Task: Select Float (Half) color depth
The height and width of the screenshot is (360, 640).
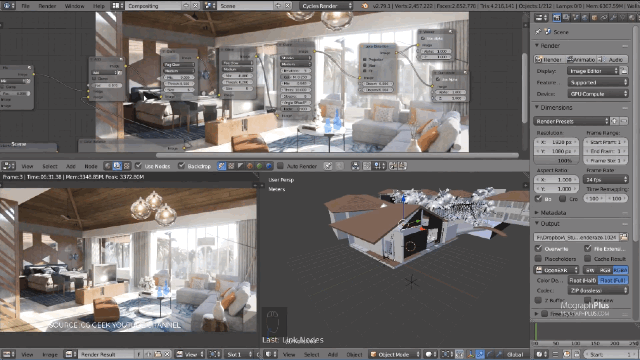Action: (583, 280)
